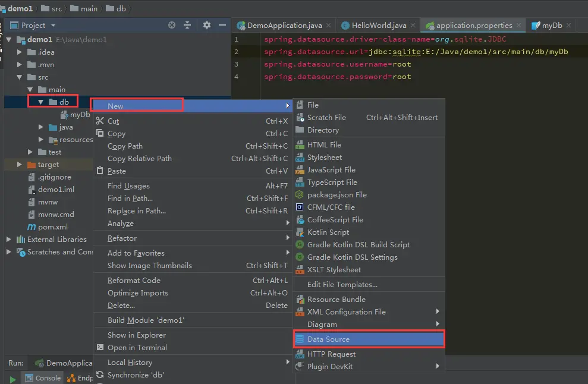Open Local History submenu

pyautogui.click(x=193, y=362)
